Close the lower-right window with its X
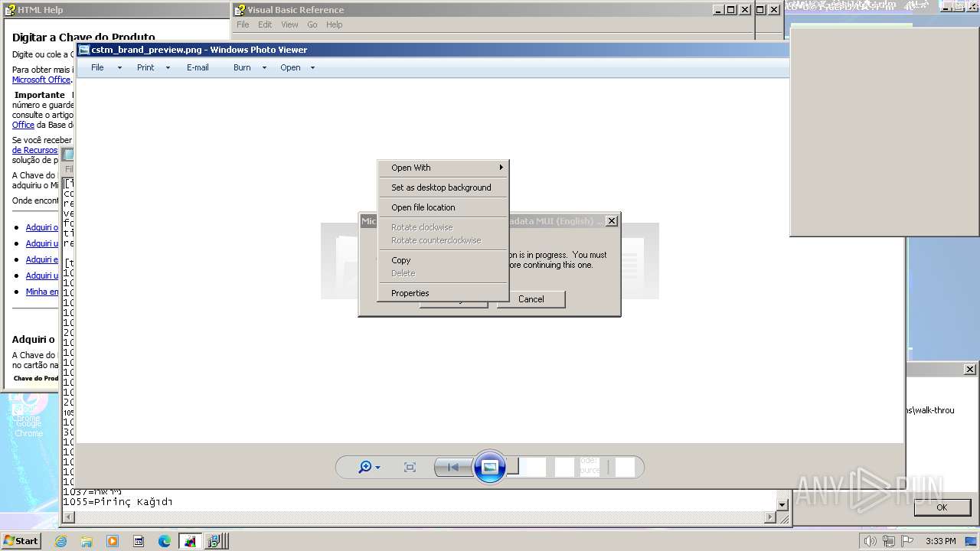Screen dimensions: 980x551 [x=969, y=369]
